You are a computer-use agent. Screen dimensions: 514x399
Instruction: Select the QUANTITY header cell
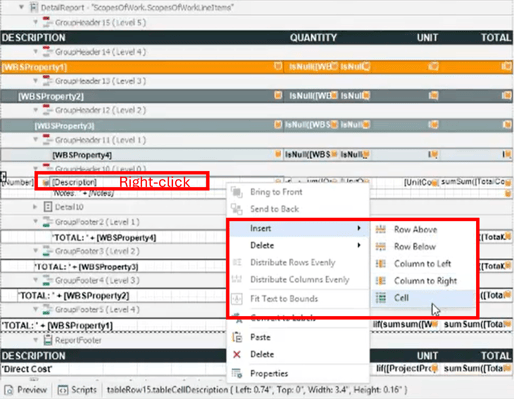coord(313,37)
